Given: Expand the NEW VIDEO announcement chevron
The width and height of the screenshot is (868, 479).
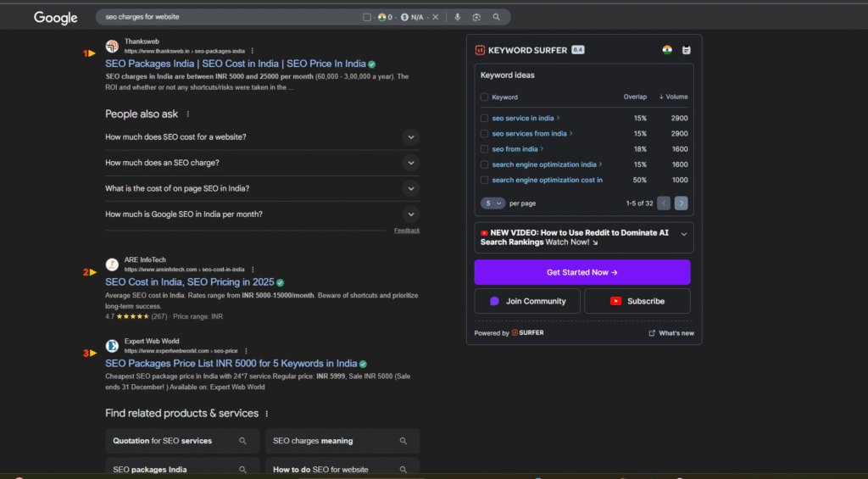Looking at the screenshot, I should tap(684, 234).
